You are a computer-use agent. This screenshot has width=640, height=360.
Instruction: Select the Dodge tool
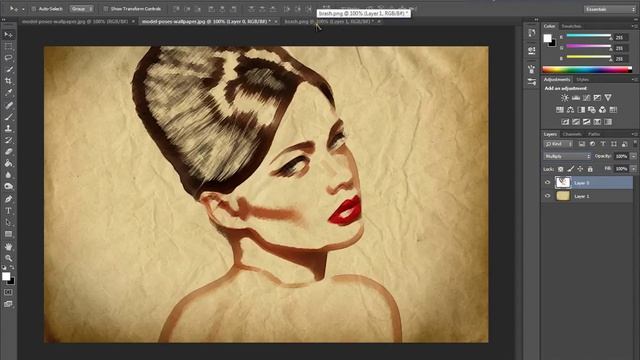point(8,187)
